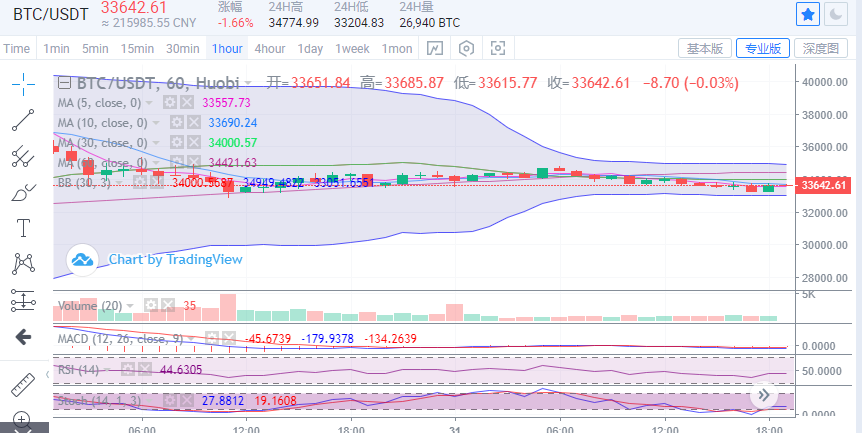This screenshot has height=433, width=862.
Task: Open MA (10, close, 0) dropdown arrow
Action: [x=157, y=123]
